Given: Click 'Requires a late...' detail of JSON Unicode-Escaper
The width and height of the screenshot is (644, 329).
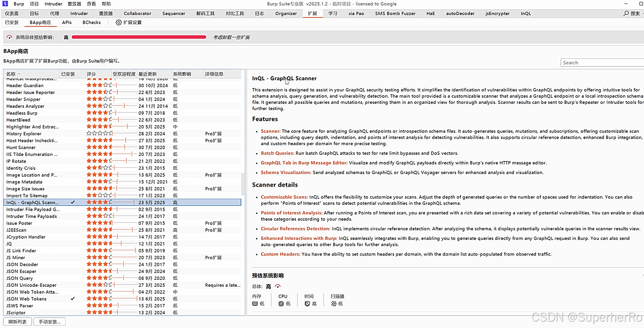Looking at the screenshot, I should coord(222,285).
